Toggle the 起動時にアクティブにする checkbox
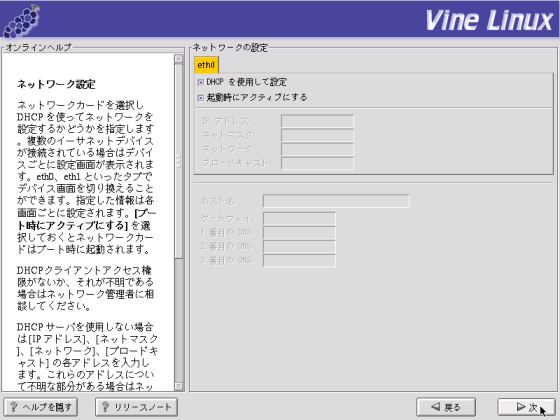 click(x=201, y=98)
